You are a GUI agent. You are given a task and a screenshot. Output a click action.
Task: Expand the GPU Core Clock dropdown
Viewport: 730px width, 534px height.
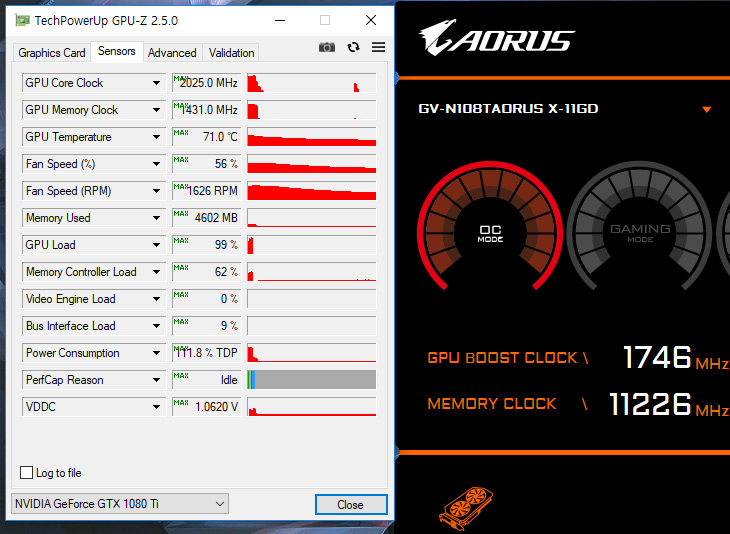[x=156, y=83]
